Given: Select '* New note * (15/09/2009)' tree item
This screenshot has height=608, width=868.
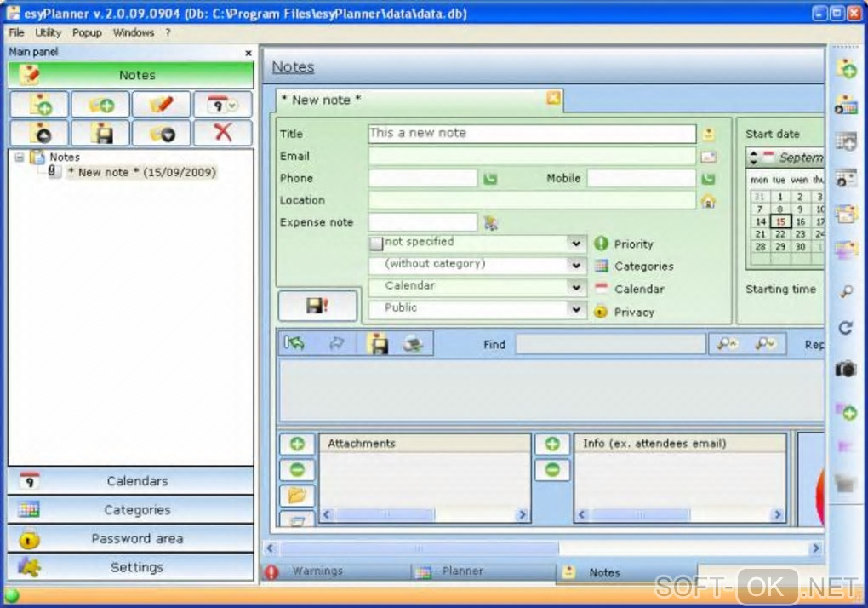Looking at the screenshot, I should pos(141,172).
